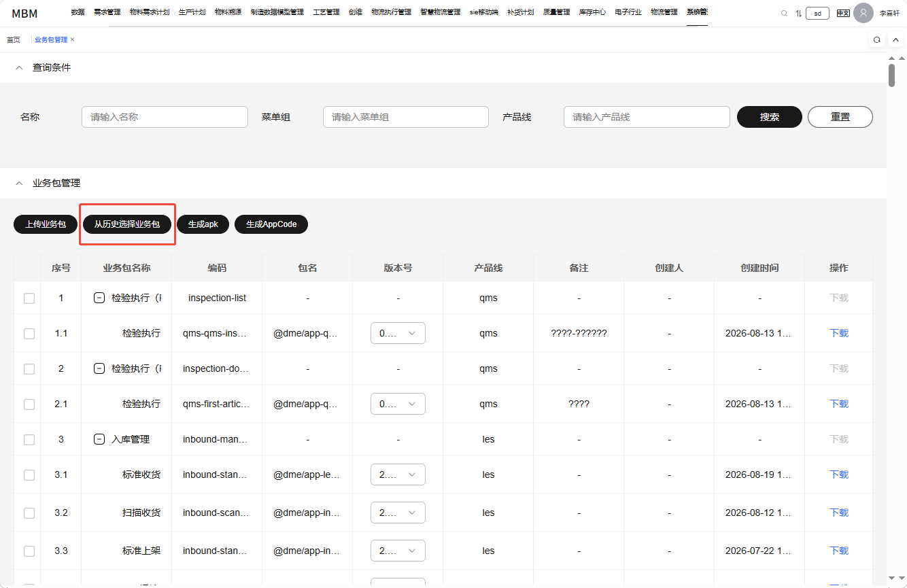907x588 pixels.
Task: Click the 生成AppCode button
Action: point(271,224)
